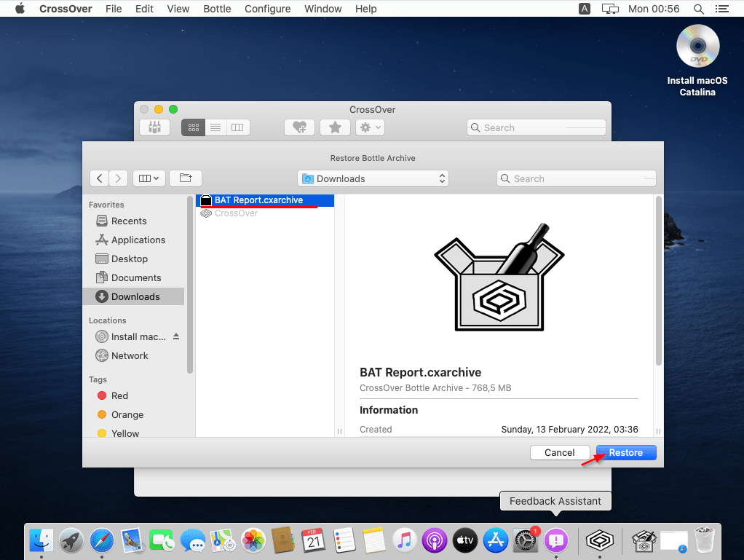
Task: Click the preview pane vertical scrollbar
Action: click(658, 281)
